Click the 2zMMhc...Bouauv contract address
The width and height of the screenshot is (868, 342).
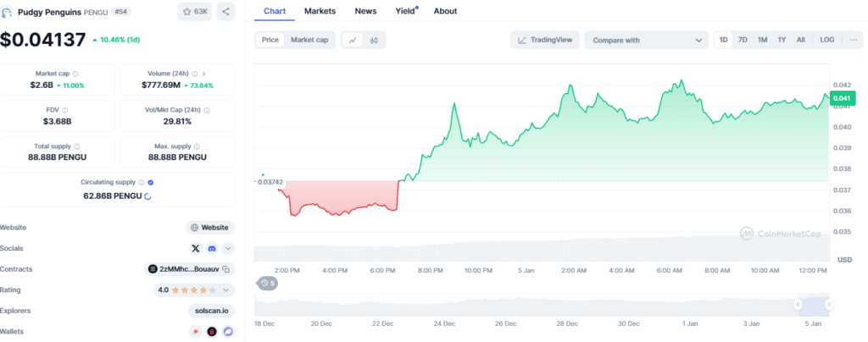[x=189, y=269]
